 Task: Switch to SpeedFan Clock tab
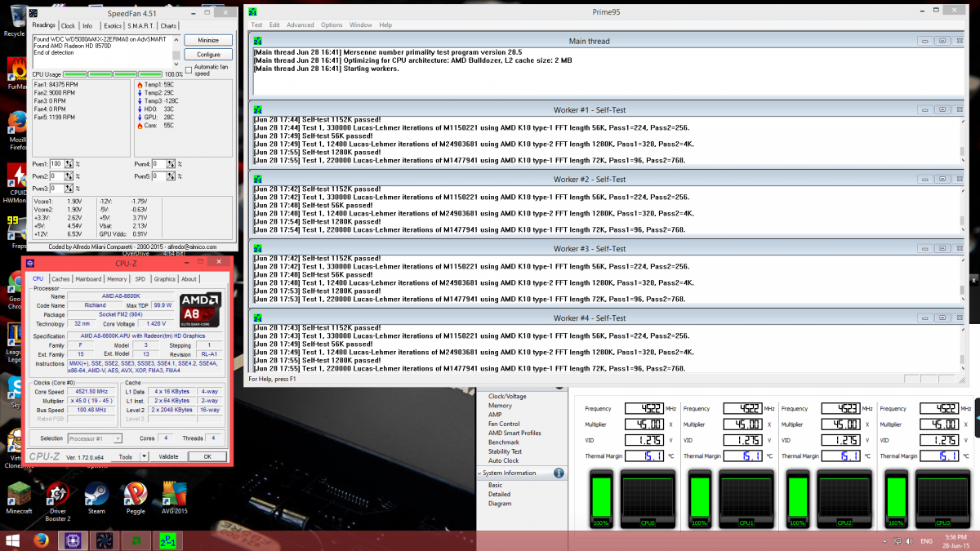tap(68, 26)
